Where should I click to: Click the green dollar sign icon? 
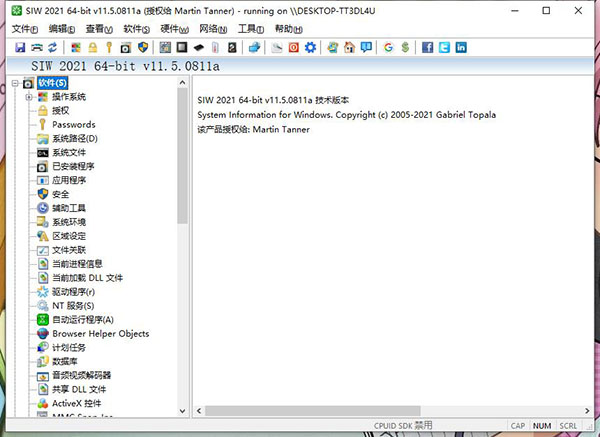[405, 47]
